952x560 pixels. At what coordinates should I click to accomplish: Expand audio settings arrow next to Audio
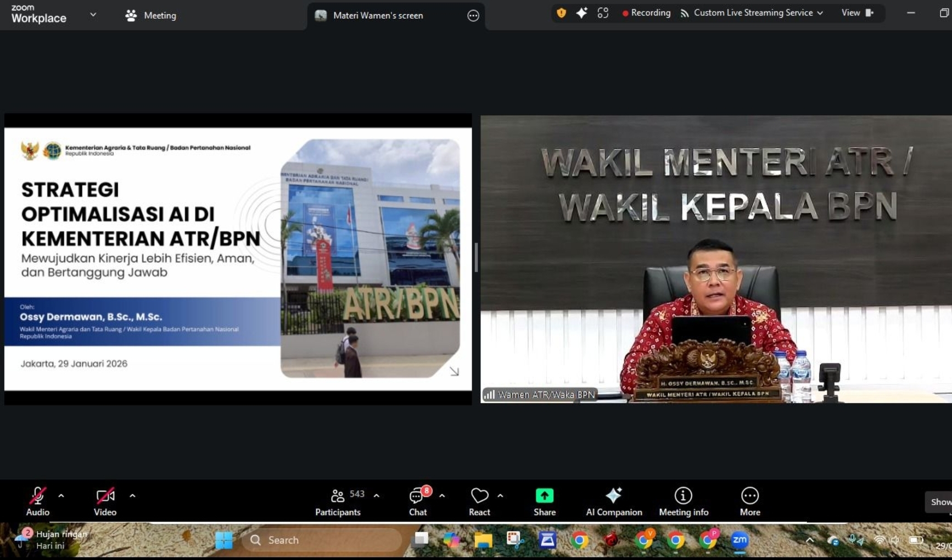click(61, 496)
